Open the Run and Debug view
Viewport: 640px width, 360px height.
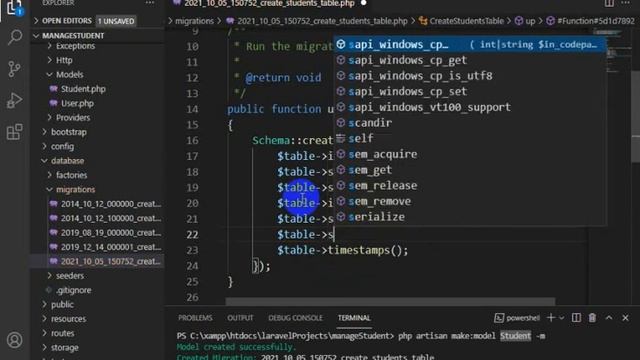pyautogui.click(x=15, y=100)
